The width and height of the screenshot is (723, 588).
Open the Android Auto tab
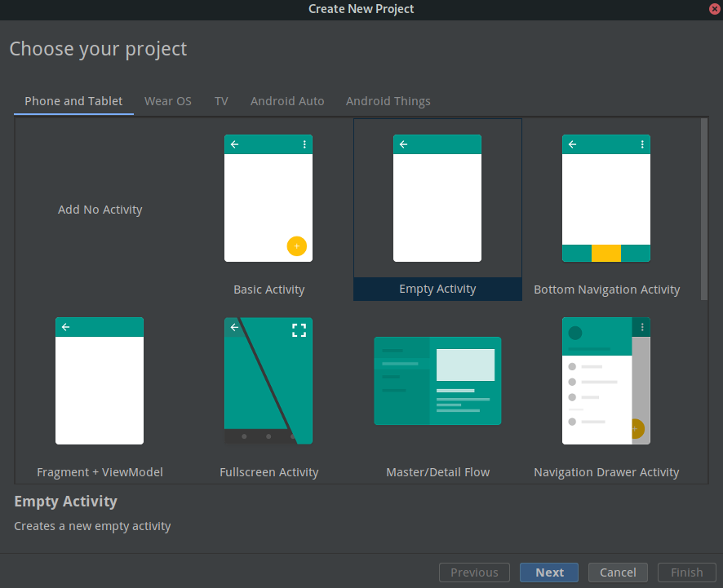[x=287, y=101]
